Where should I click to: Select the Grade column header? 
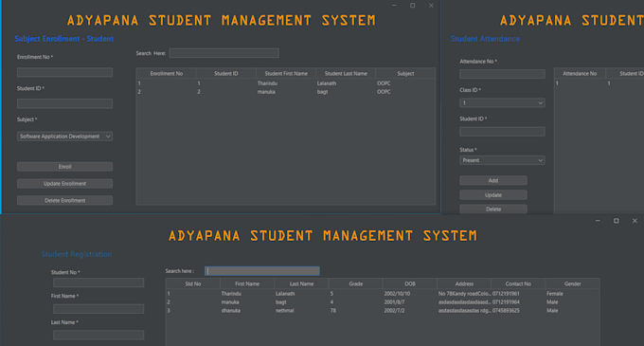coord(356,283)
